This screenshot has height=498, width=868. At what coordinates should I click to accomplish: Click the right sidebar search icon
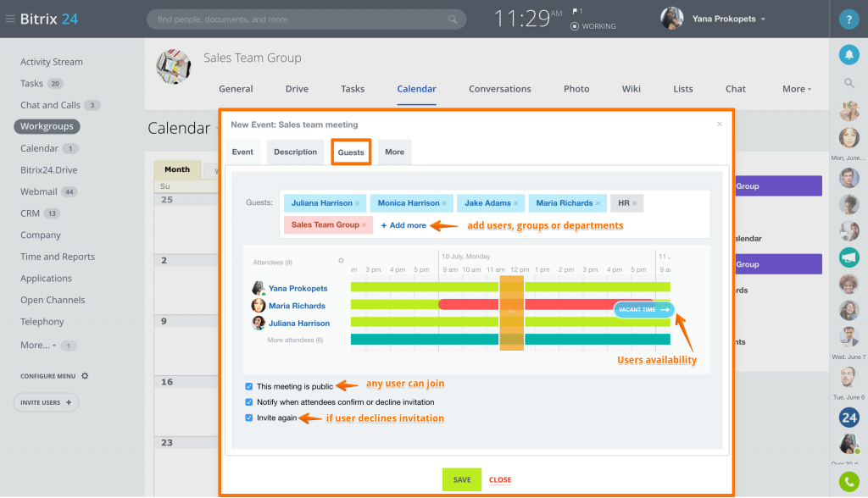[x=849, y=84]
